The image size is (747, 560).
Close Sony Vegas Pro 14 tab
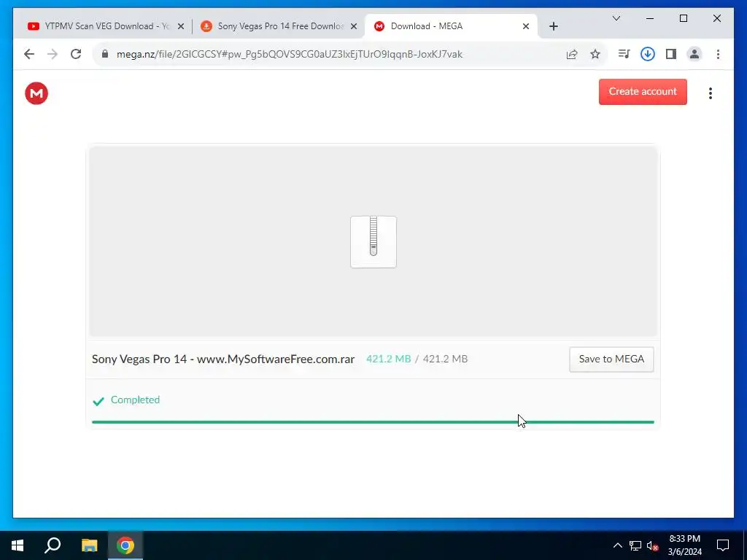(x=354, y=26)
